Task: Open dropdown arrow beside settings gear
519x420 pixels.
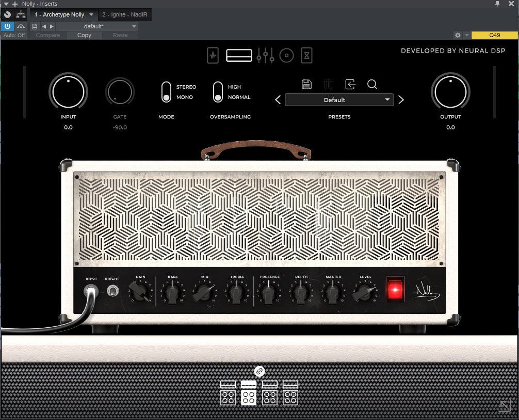Action: tap(467, 35)
